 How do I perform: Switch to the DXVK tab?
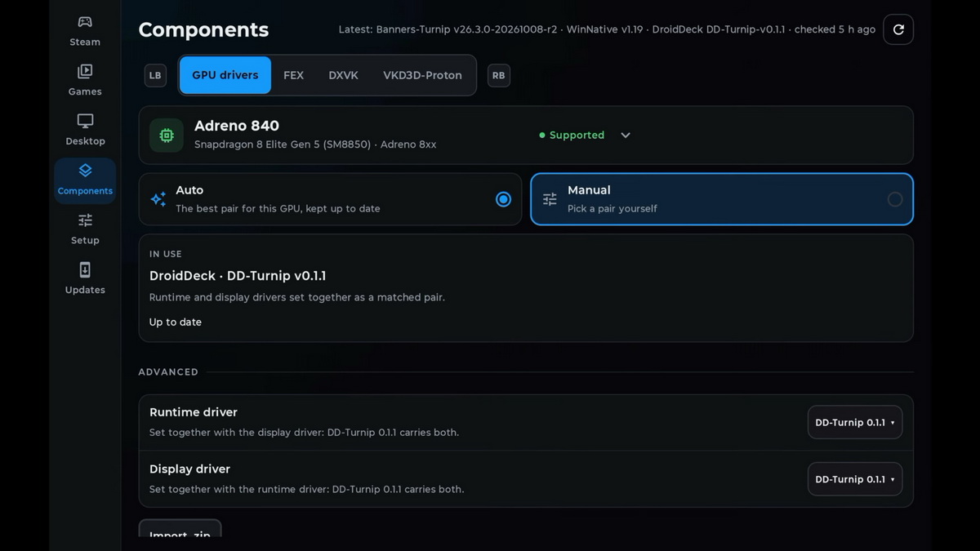pyautogui.click(x=344, y=75)
